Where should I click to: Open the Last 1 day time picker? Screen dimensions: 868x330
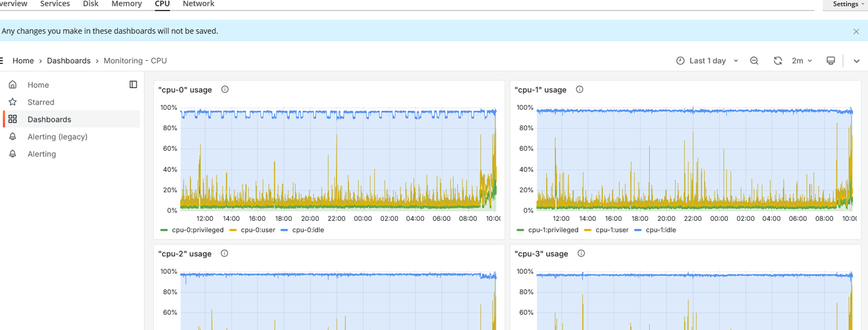[x=707, y=61]
